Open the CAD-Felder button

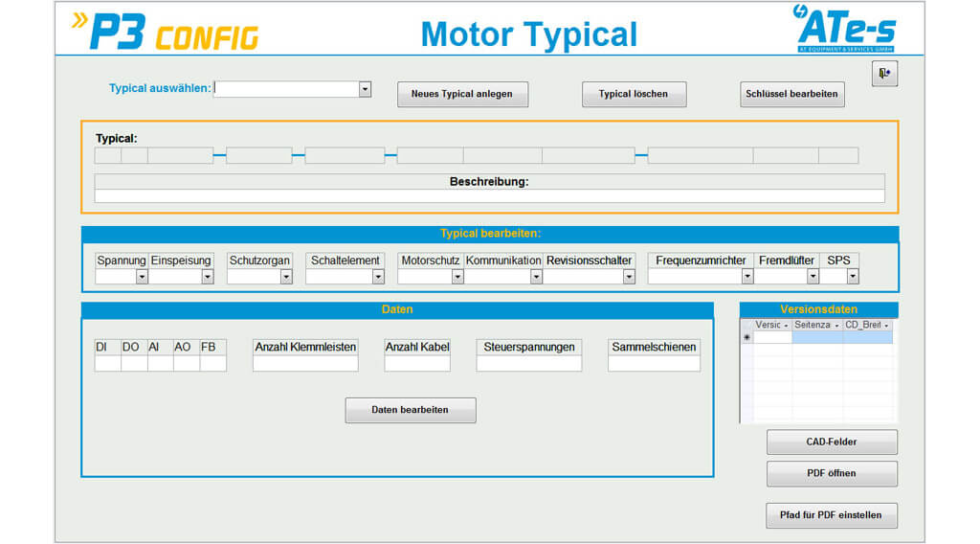click(x=832, y=442)
